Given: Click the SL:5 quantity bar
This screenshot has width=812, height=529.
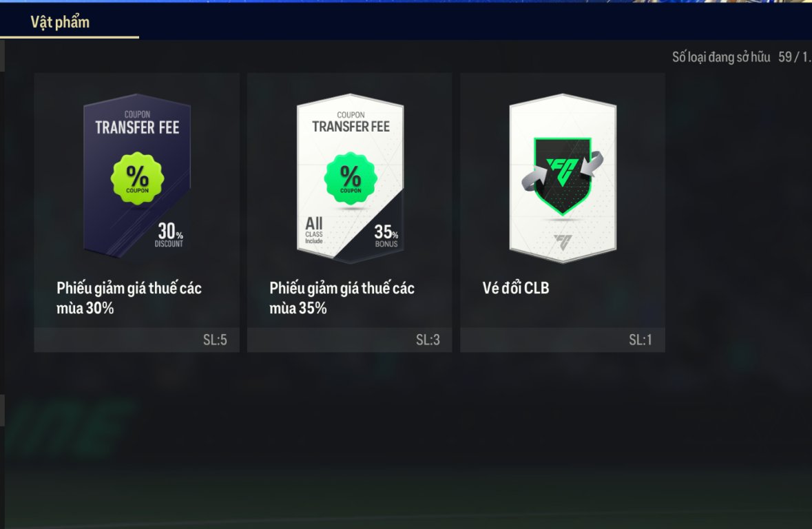Looking at the screenshot, I should (137, 340).
